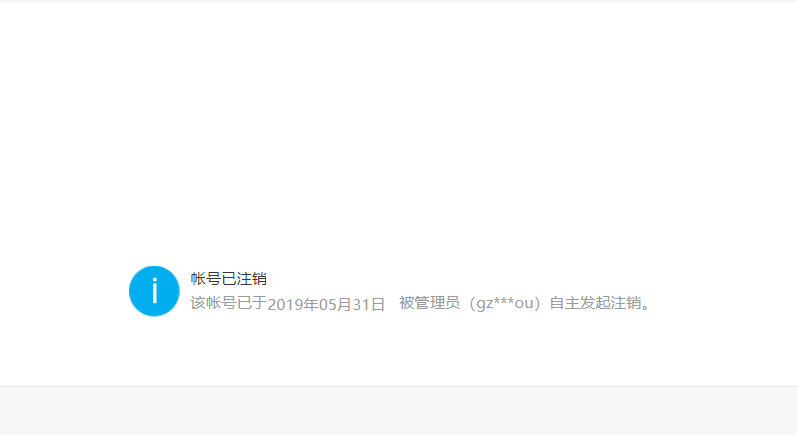Click the date 2019年05月31日 in message
The image size is (798, 435).
[x=326, y=304]
